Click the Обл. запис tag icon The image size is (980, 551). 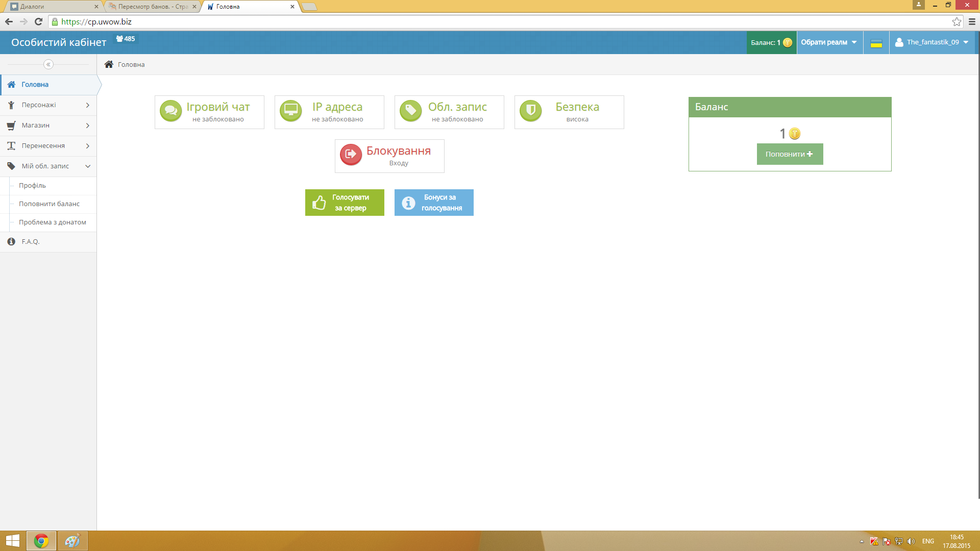pyautogui.click(x=411, y=111)
